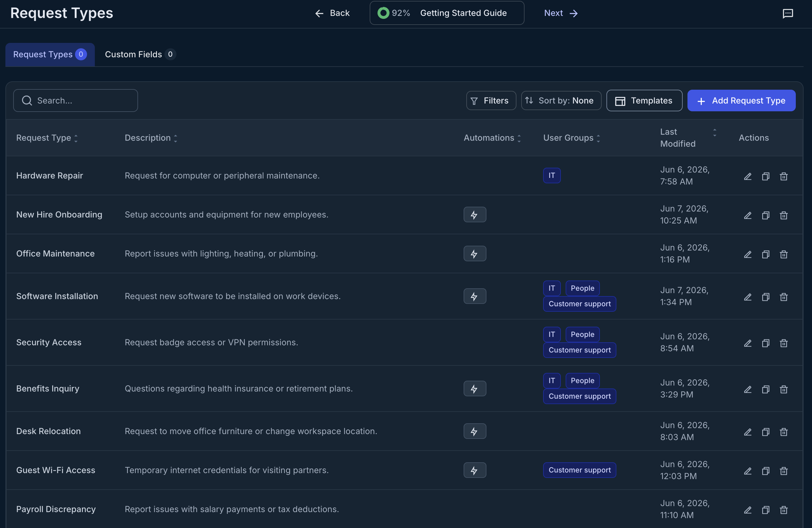Edit the Desk Relocation request type
The height and width of the screenshot is (528, 812).
click(747, 432)
